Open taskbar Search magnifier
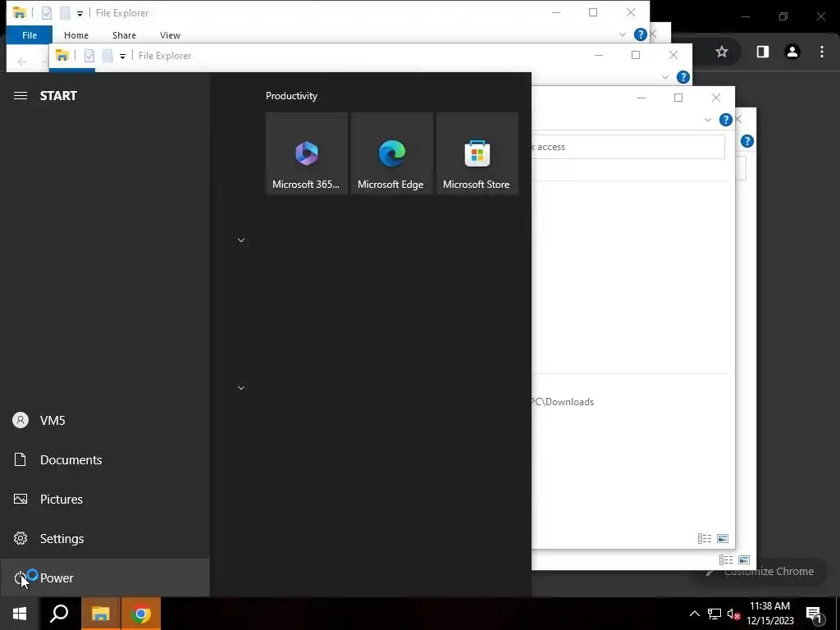Image resolution: width=840 pixels, height=630 pixels. [59, 614]
